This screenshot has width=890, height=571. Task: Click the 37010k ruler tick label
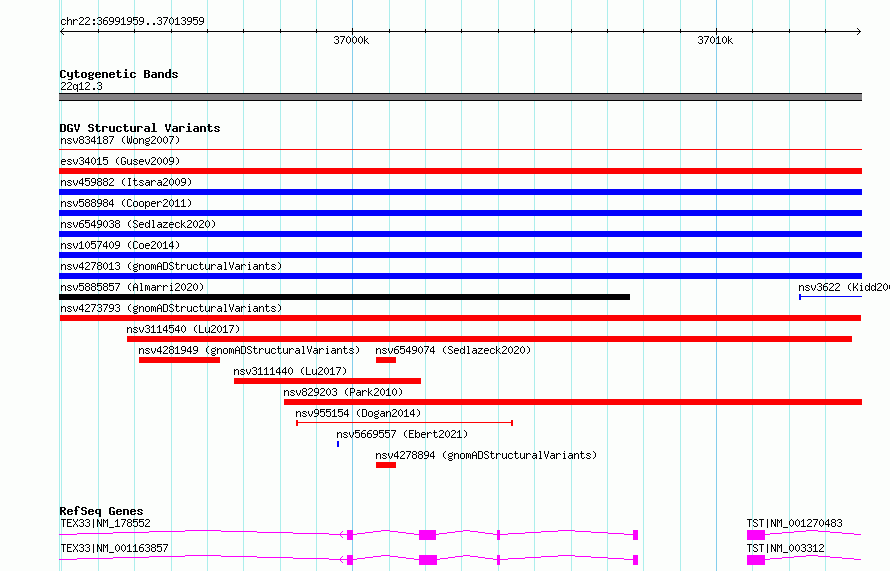click(715, 40)
